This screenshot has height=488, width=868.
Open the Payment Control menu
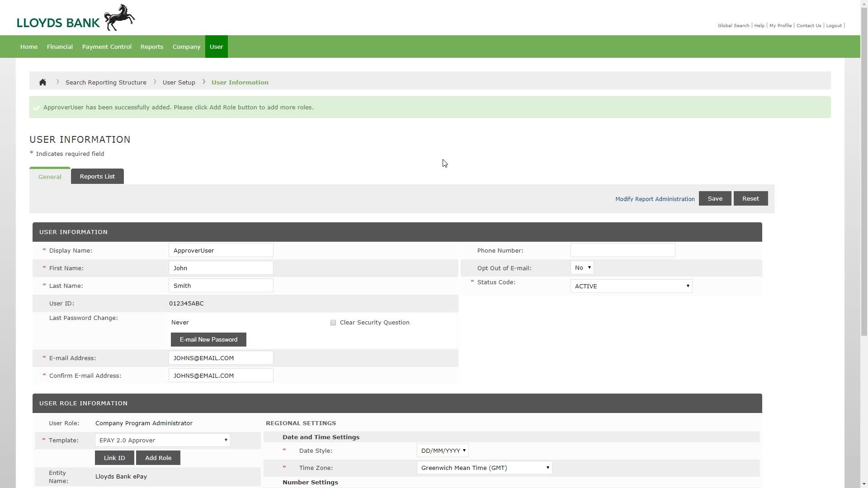(107, 47)
